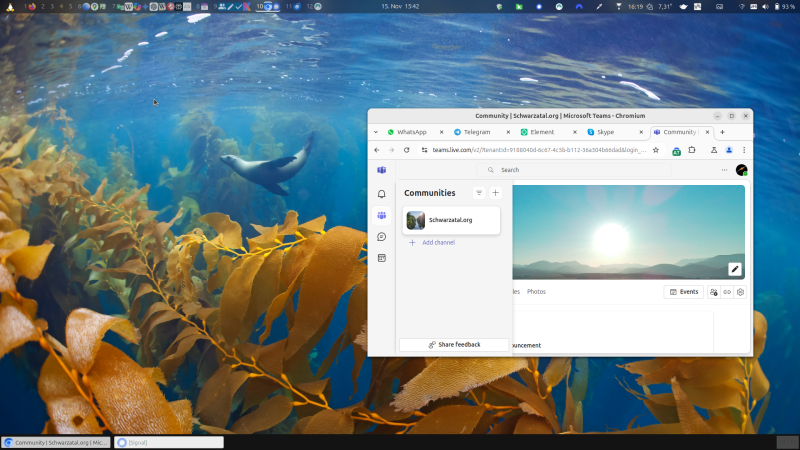Go back in Chromium browser
This screenshot has width=800, height=450.
point(377,150)
